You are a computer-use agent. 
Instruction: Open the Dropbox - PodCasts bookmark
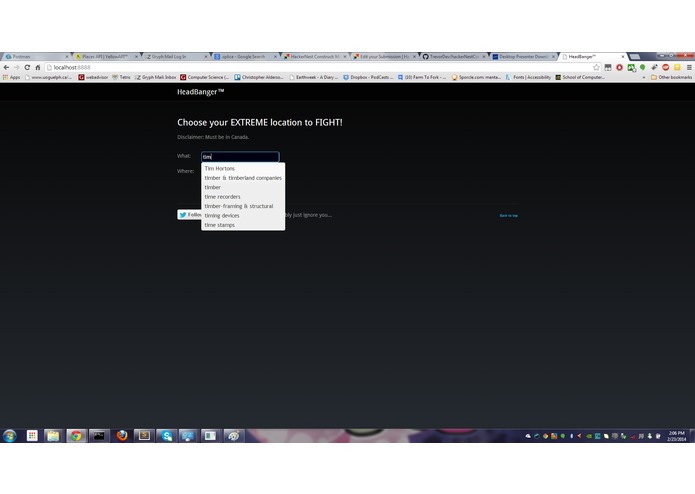tap(368, 77)
